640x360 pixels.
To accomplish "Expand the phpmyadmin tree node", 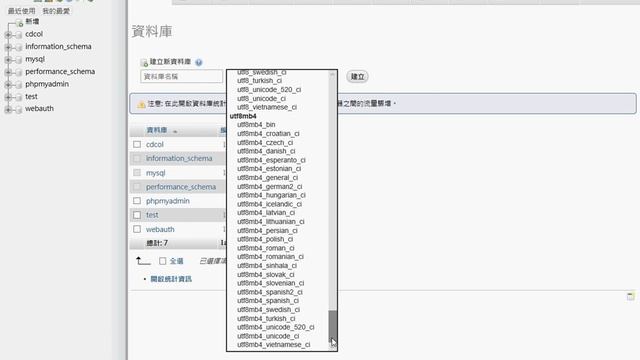I will point(8,84).
